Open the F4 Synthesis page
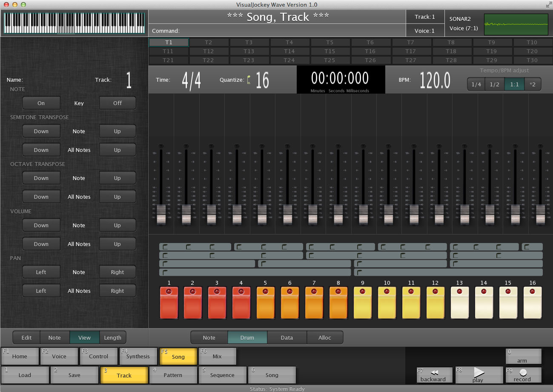 pyautogui.click(x=138, y=356)
